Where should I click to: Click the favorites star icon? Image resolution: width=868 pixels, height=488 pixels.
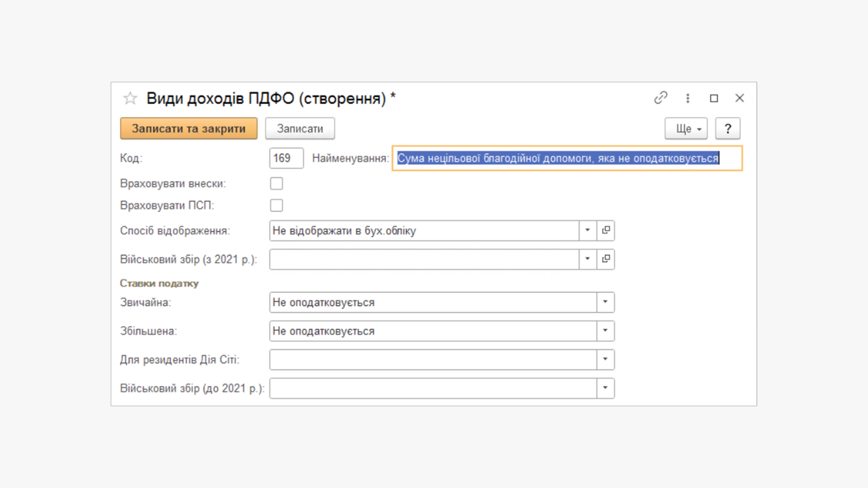[130, 98]
